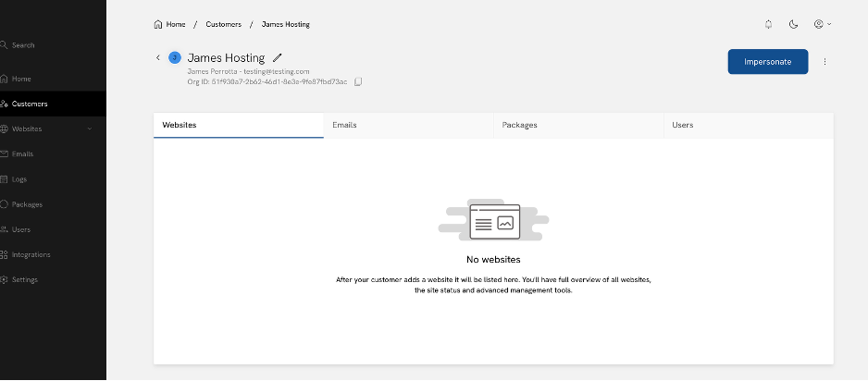Viewport: 868px width, 381px height.
Task: Open Home in the sidebar
Action: [53, 80]
